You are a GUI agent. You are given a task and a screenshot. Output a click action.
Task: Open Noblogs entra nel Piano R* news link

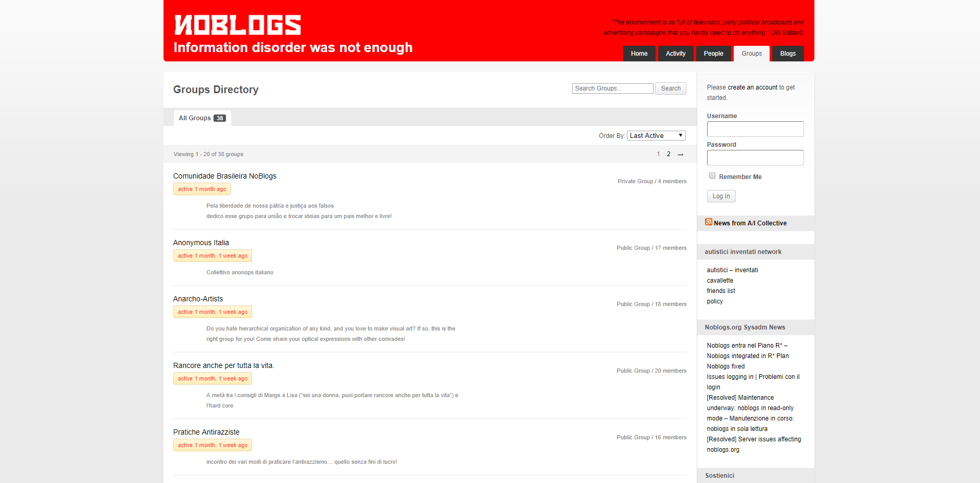click(x=747, y=351)
